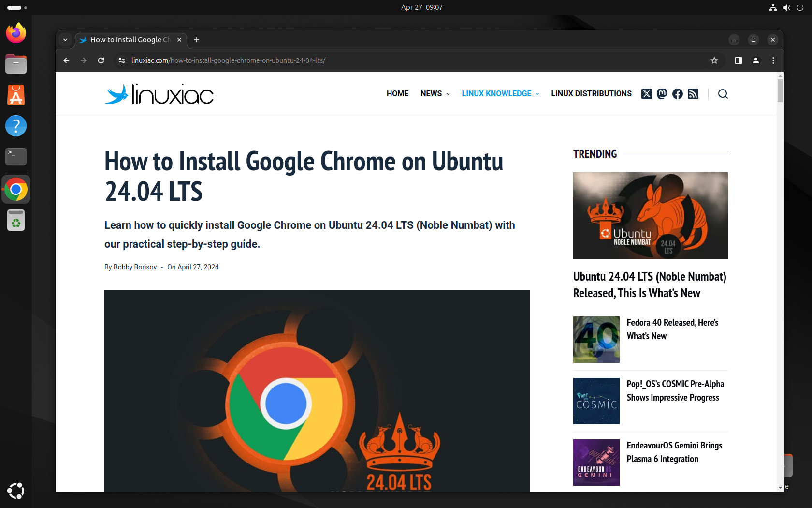Open LINUX DISTRIBUTIONS menu item
Image resolution: width=812 pixels, height=508 pixels.
click(591, 94)
